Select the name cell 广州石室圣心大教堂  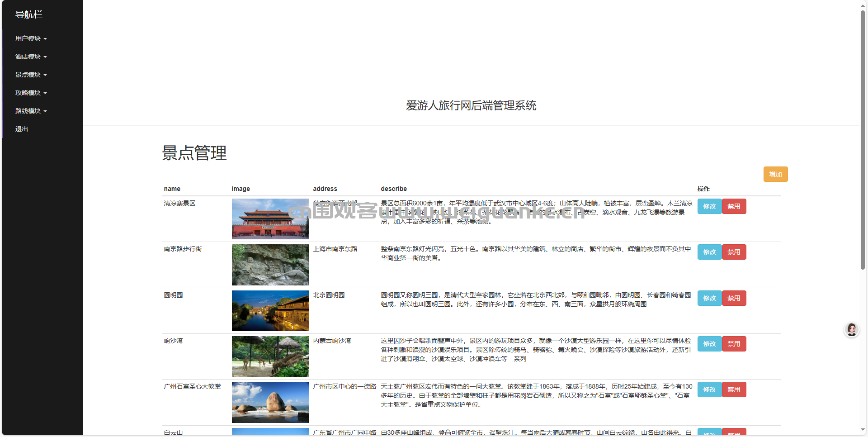pyautogui.click(x=192, y=386)
